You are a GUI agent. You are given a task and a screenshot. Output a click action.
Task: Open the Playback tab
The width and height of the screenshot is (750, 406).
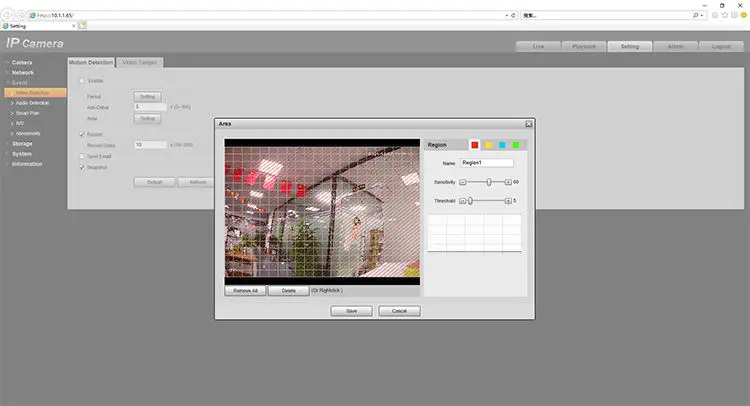(x=583, y=46)
